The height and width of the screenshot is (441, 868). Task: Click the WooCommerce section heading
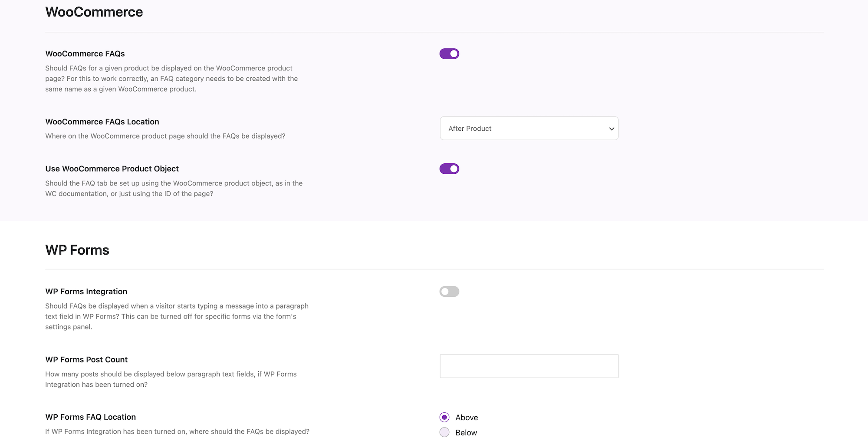click(x=94, y=12)
